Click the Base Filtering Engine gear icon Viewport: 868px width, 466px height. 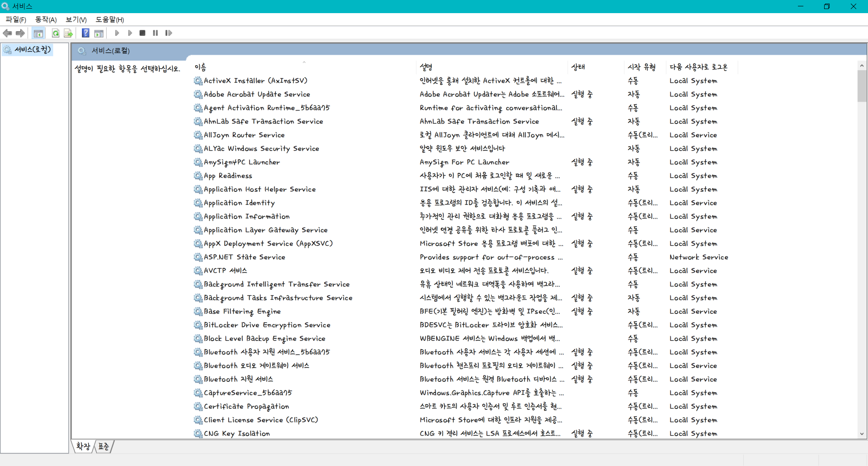point(198,311)
